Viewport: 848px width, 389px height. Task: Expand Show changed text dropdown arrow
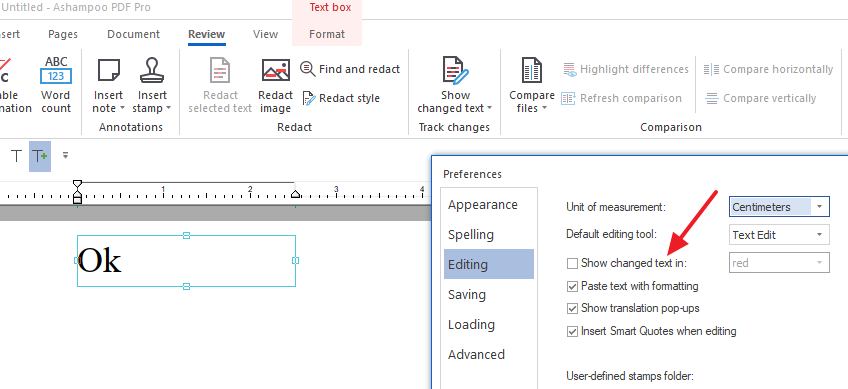489,108
